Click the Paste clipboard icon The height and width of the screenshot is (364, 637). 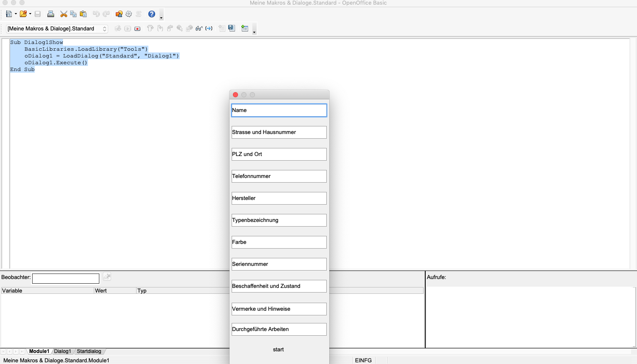pos(83,14)
